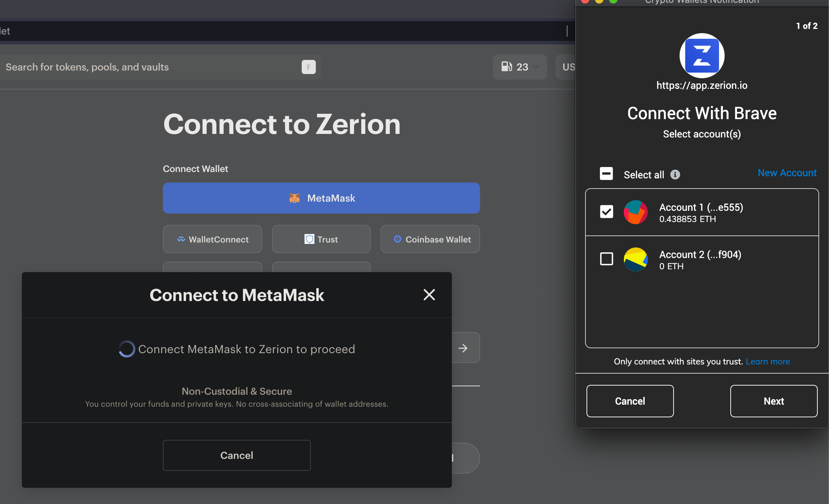Close the Connect to MetaMask dialog

pyautogui.click(x=429, y=295)
